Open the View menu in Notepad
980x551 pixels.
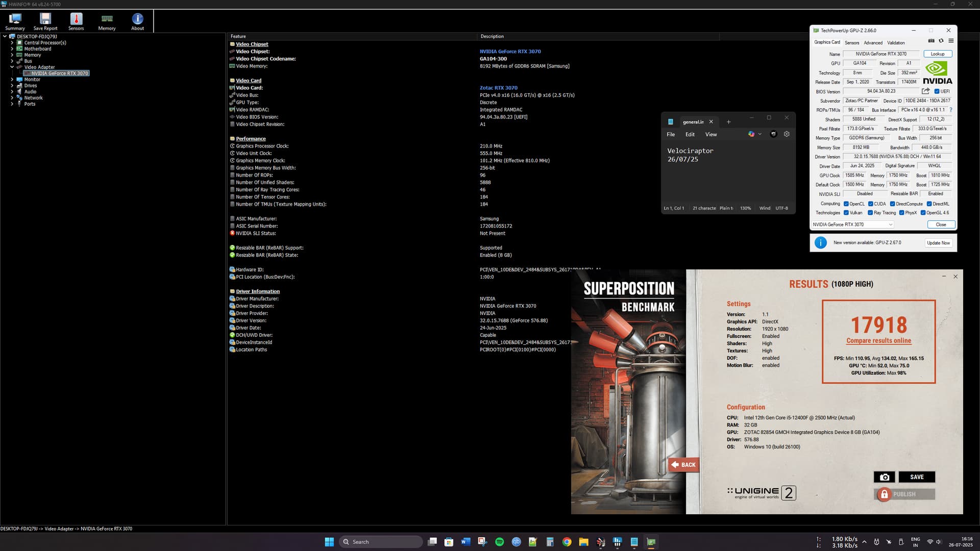pos(711,135)
